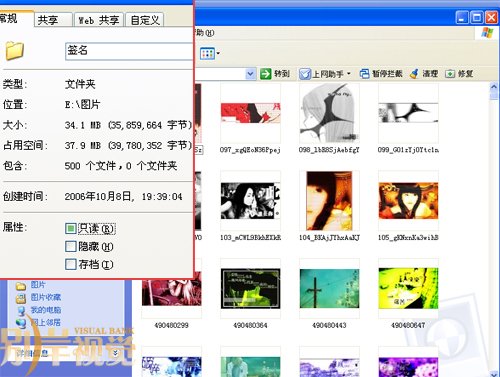The width and height of the screenshot is (500, 377).
Task: Toggle the 只读 (R) checkbox
Action: pyautogui.click(x=71, y=229)
